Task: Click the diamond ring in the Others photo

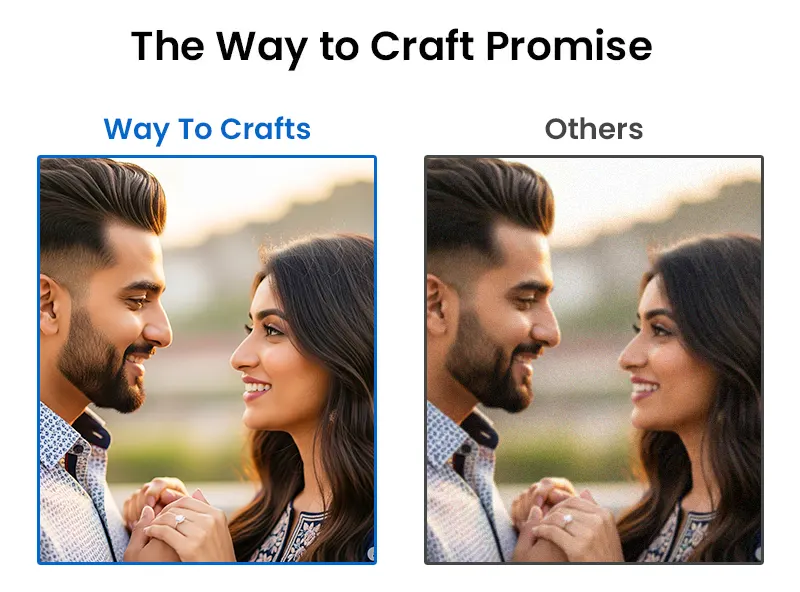Action: point(567,520)
